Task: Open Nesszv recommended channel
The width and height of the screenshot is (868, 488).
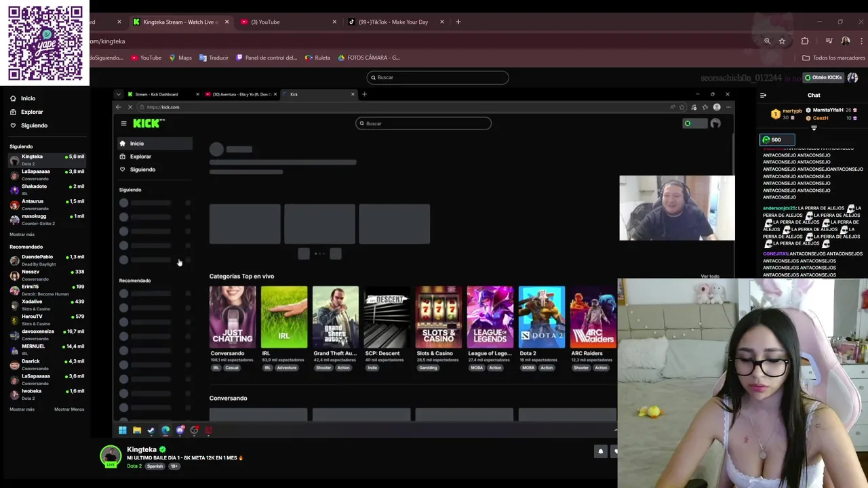Action: [46, 275]
